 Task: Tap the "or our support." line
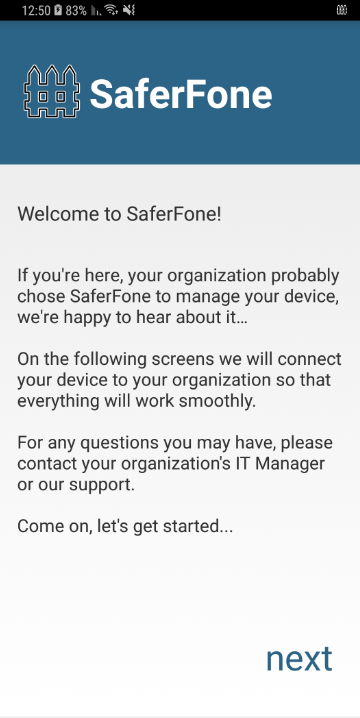(76, 485)
